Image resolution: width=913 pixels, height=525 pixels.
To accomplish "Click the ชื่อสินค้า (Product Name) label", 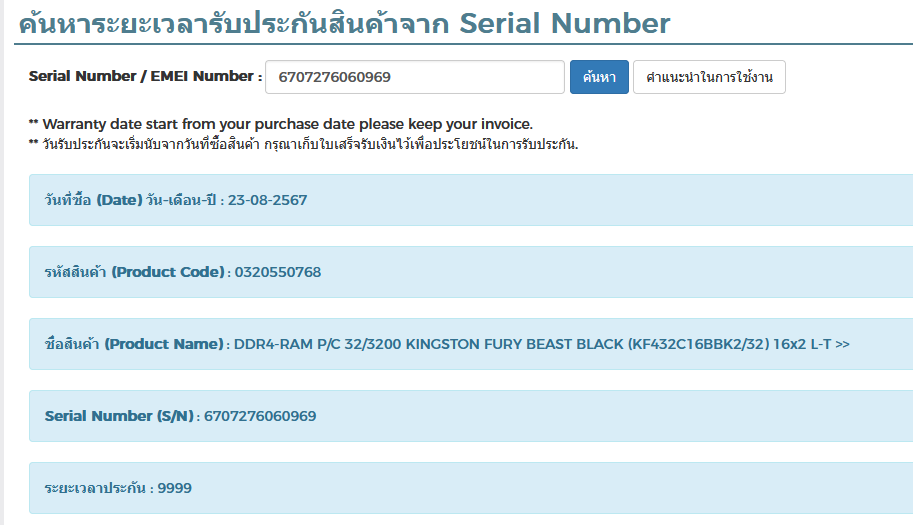I will point(134,344).
